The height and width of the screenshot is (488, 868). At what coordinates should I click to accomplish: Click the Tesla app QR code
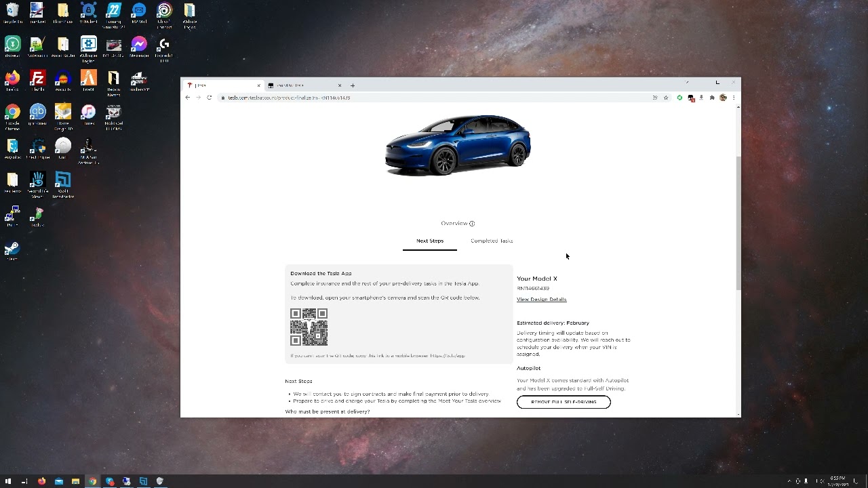click(309, 327)
